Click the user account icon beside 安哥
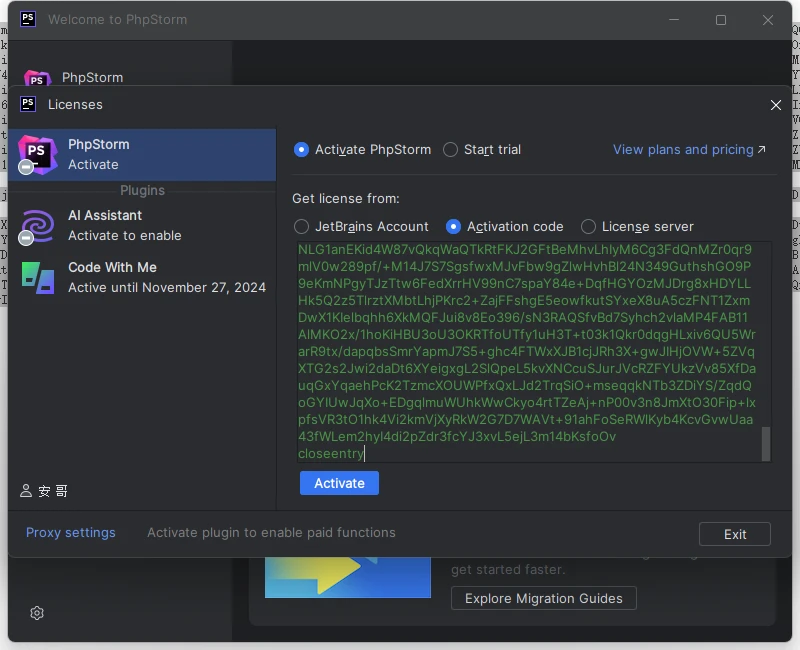This screenshot has width=800, height=650. click(26, 491)
